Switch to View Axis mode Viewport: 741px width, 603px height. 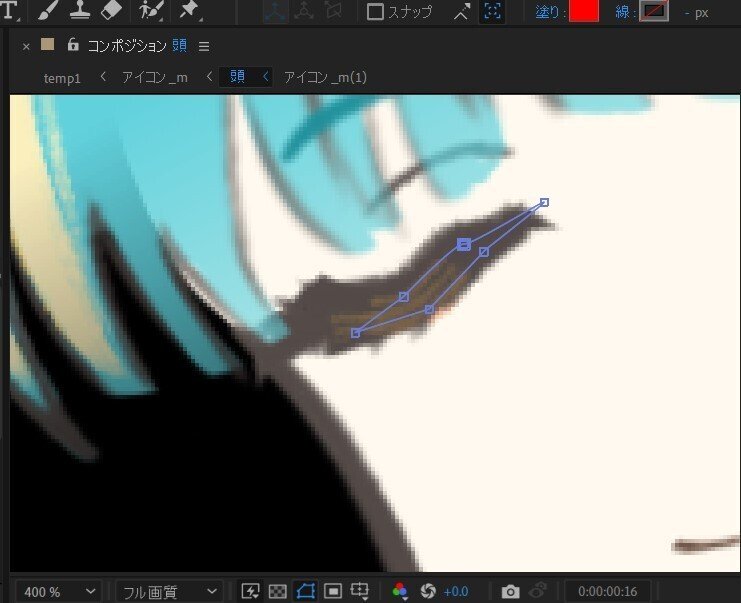point(333,11)
